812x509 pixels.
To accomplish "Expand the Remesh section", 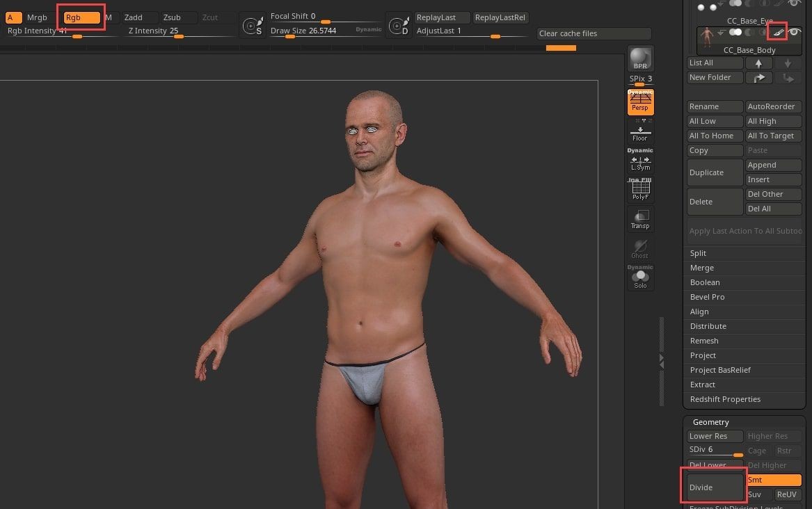I will [x=703, y=341].
